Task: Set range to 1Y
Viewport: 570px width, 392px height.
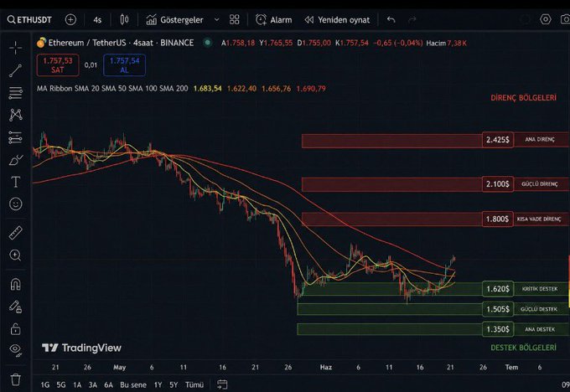Action: (x=158, y=384)
